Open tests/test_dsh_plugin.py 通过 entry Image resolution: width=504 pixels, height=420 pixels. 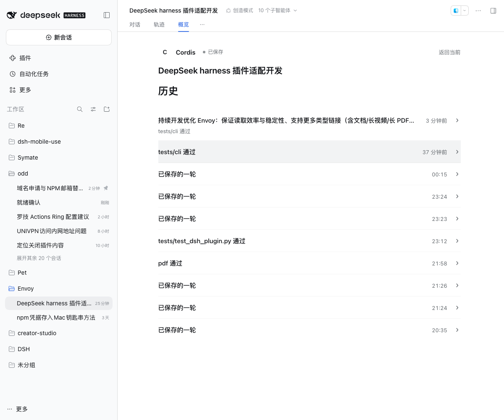[310, 241]
